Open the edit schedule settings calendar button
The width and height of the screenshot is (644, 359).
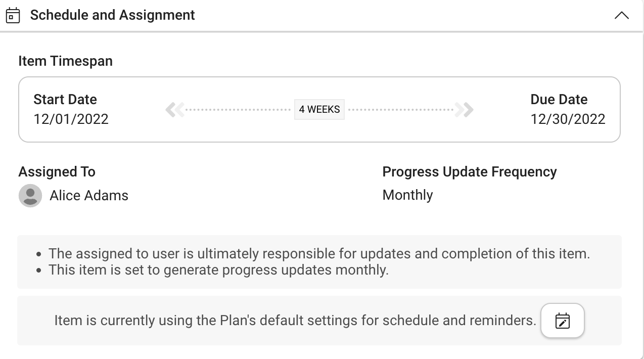[x=562, y=321]
